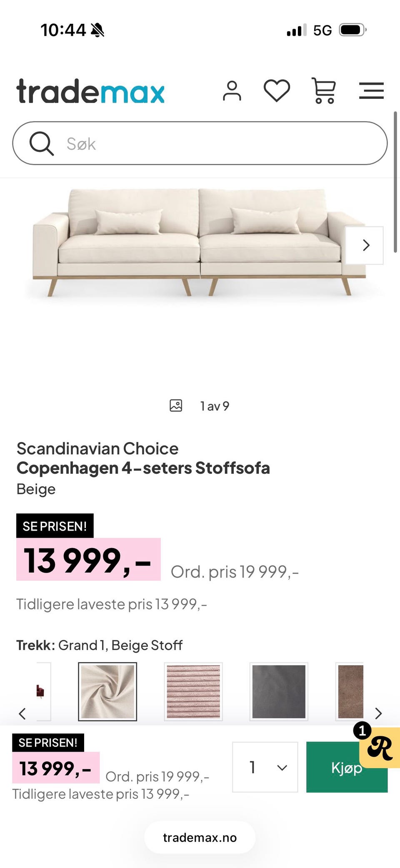Viewport: 400px width, 868px height.
Task: Open the wishlist heart icon
Action: [x=277, y=91]
